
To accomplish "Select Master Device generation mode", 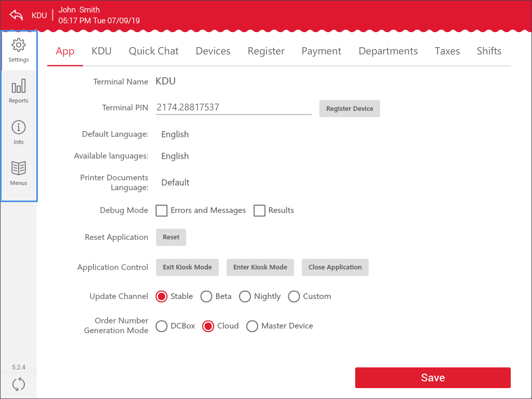I will [252, 326].
